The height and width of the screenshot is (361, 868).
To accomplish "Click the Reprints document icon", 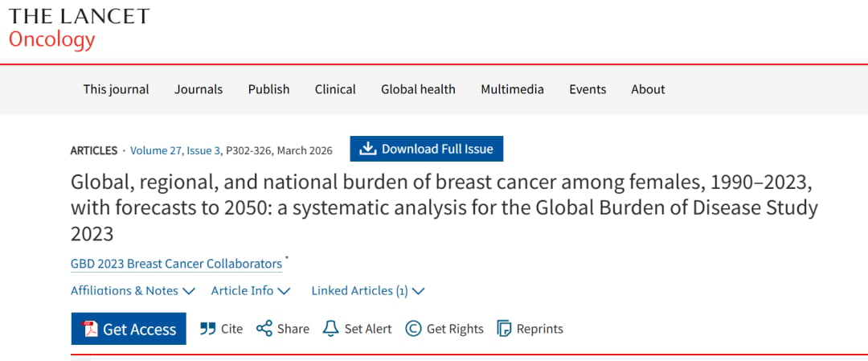I will [x=504, y=328].
